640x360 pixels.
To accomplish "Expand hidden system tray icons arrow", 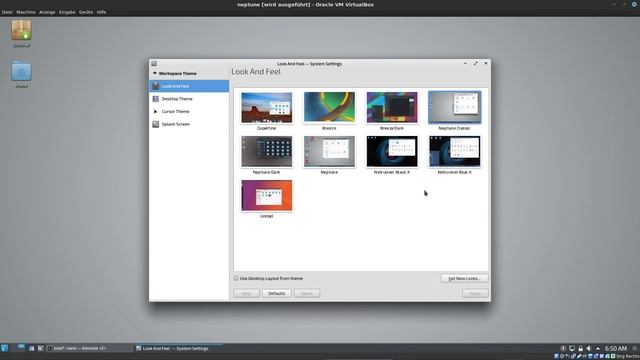I will (598, 348).
